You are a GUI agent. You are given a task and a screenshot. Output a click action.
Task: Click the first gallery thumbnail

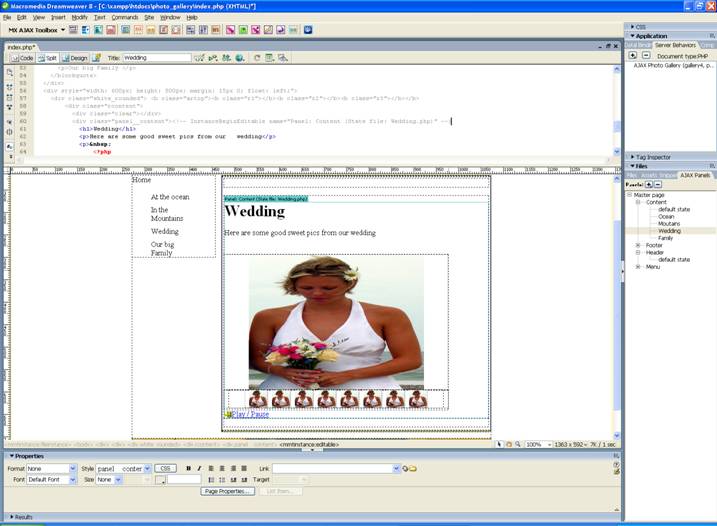click(258, 399)
